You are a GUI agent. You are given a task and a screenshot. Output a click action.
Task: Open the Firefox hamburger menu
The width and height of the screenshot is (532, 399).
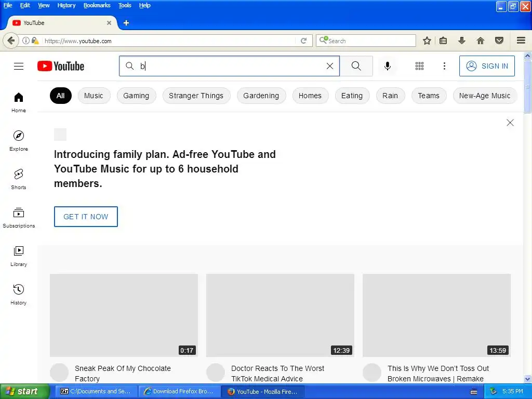[x=521, y=41]
